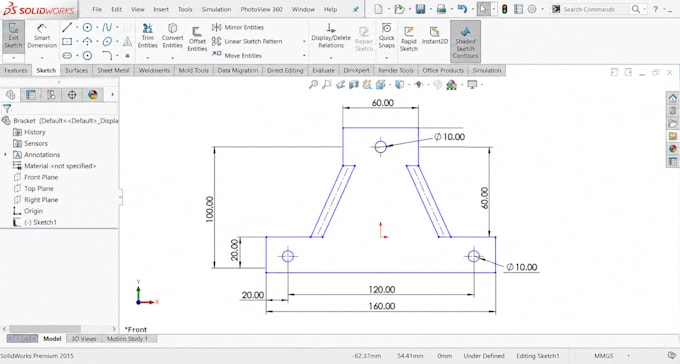Select the Sketch Fillet tool
680x364 pixels.
click(107, 56)
